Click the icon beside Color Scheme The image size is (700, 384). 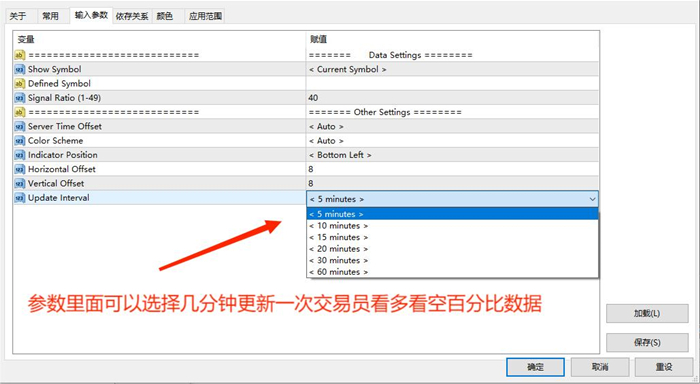point(20,141)
